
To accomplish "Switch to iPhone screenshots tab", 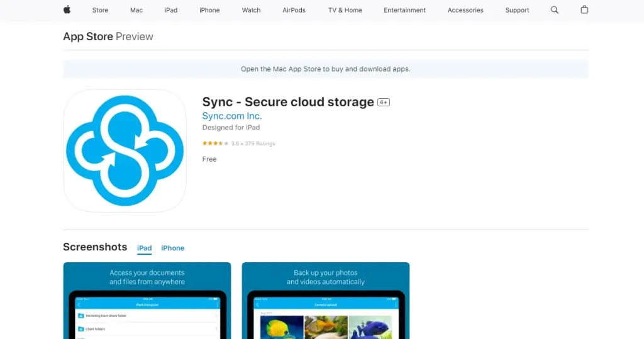I will (x=172, y=248).
